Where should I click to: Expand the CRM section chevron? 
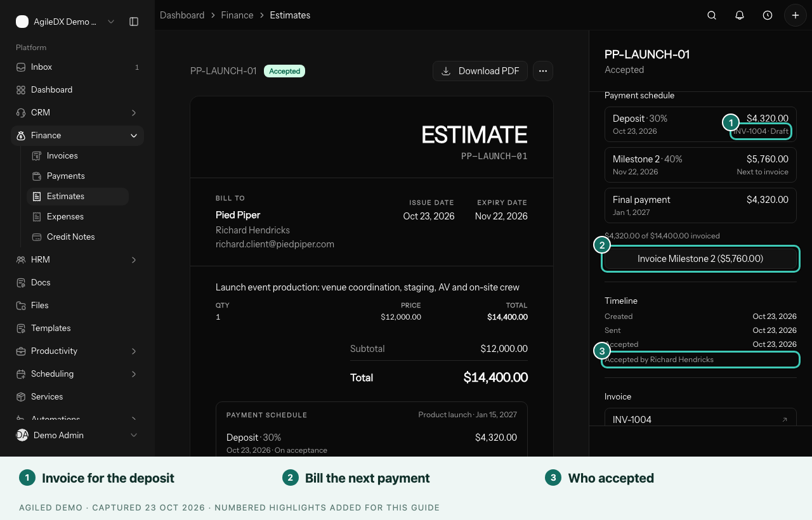tap(134, 113)
